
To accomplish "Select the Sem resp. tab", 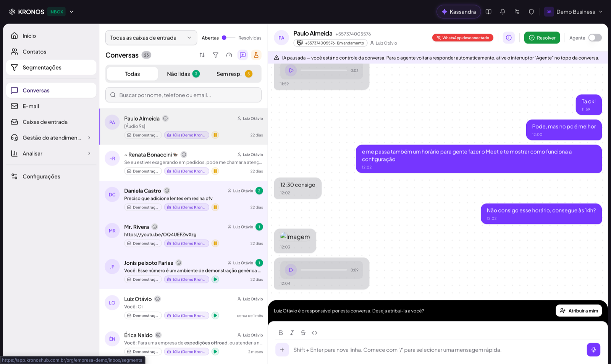I will click(234, 74).
